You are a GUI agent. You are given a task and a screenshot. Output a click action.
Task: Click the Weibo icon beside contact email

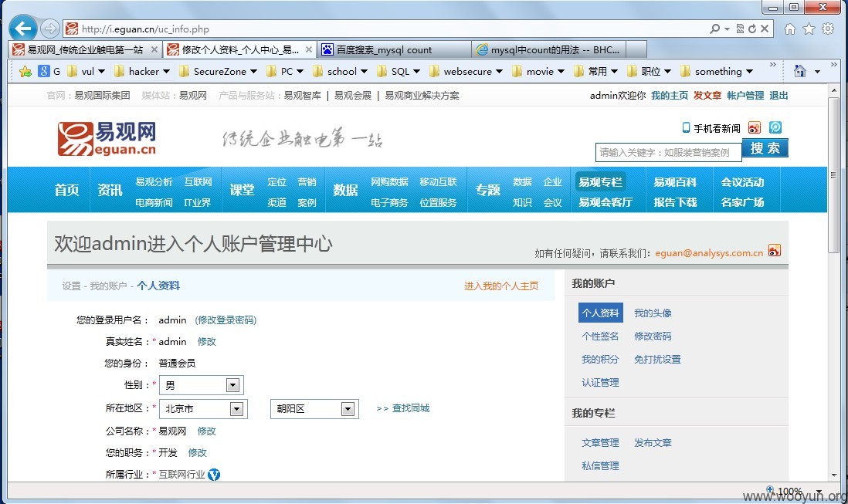[x=775, y=251]
